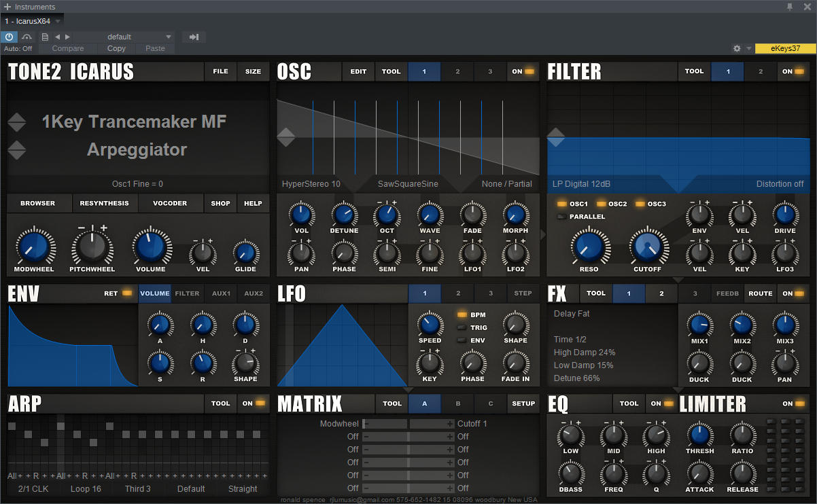Open the SawSquareSine waveform selector
The width and height of the screenshot is (817, 504).
coord(408,184)
